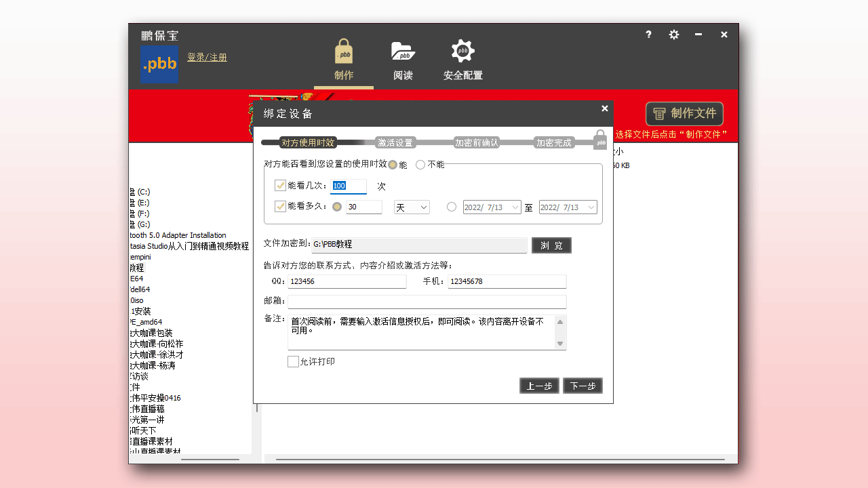Click the .pbb logo icon
The image size is (868, 488).
tap(159, 64)
